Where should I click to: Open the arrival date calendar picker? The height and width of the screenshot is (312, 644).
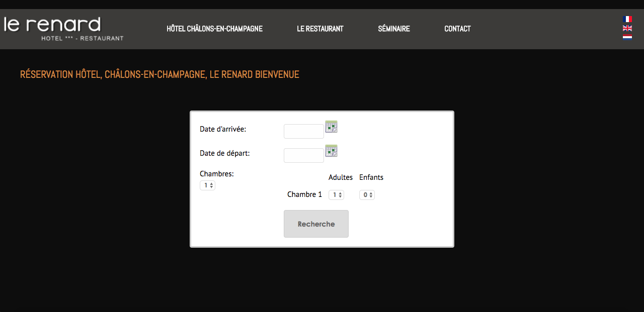tap(331, 127)
